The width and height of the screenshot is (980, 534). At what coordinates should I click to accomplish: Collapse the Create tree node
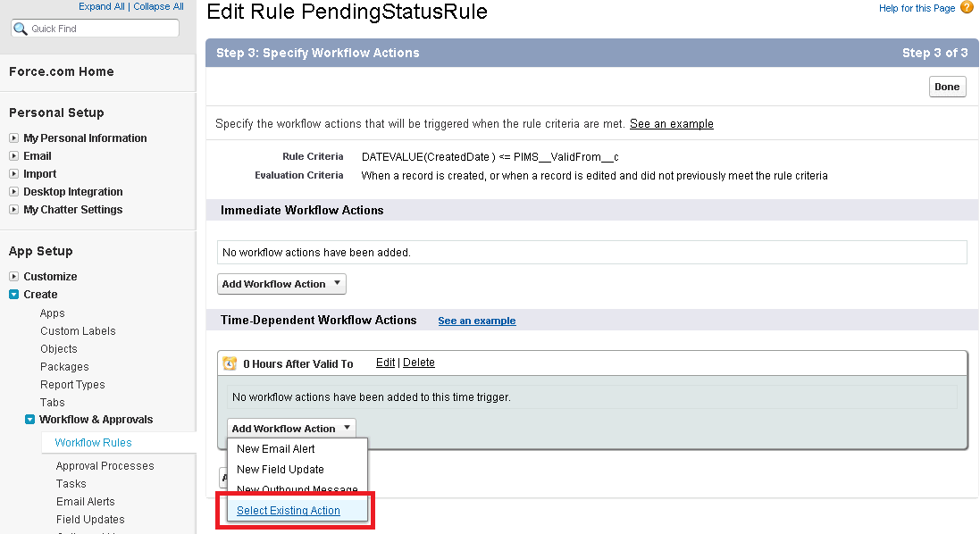[13, 295]
